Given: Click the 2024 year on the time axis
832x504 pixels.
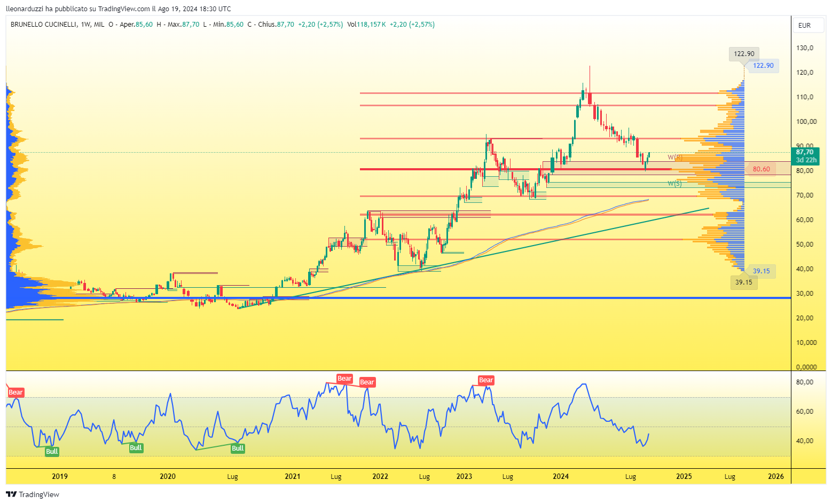Looking at the screenshot, I should (x=561, y=476).
